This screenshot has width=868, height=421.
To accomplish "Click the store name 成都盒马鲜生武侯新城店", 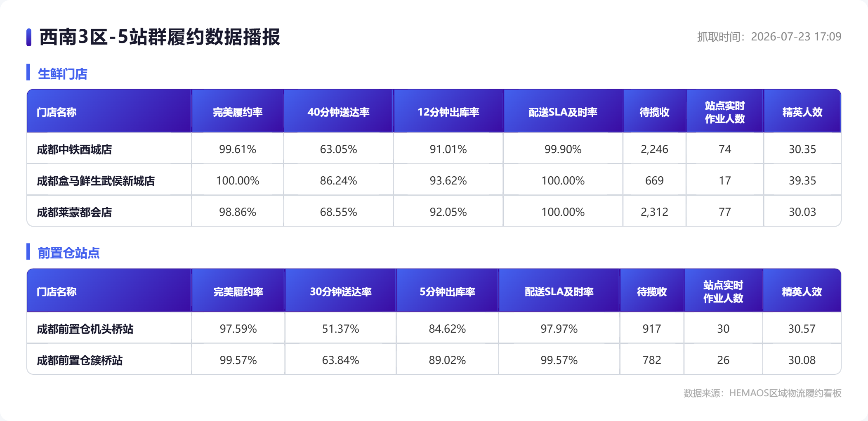I will point(96,181).
